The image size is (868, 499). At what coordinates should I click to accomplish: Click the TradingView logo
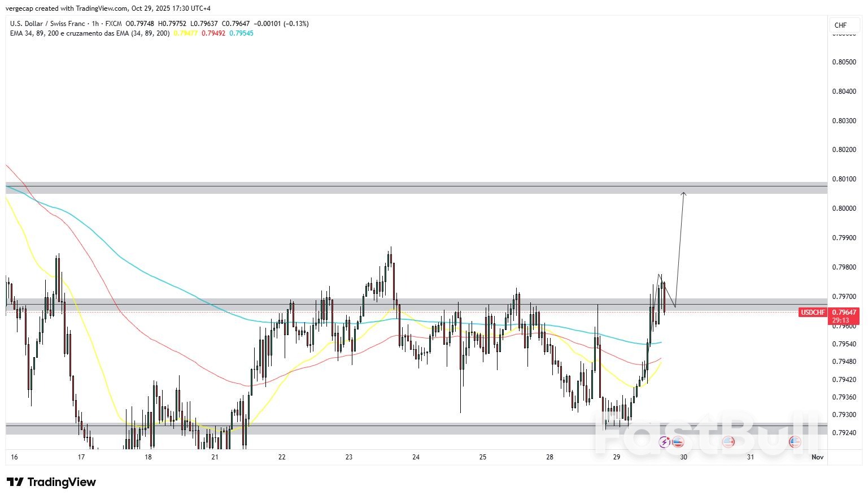51,482
